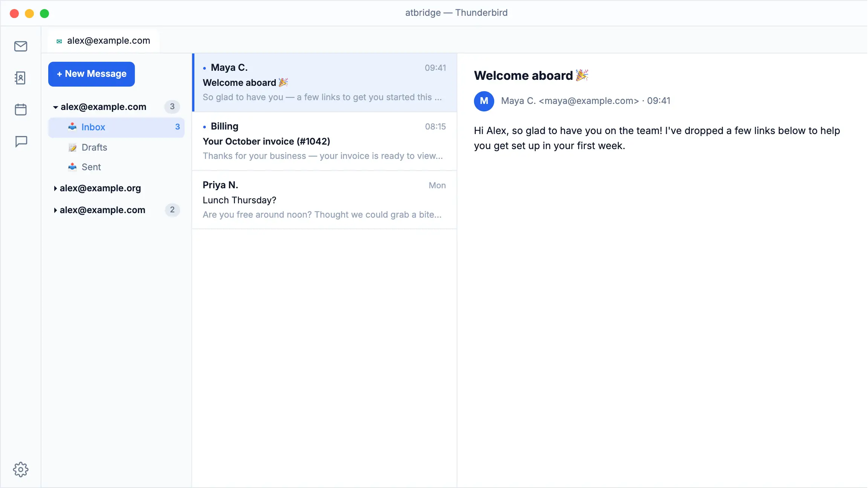Click Maya C. sender avatar
Viewport: 868px width, 488px height.
point(484,101)
